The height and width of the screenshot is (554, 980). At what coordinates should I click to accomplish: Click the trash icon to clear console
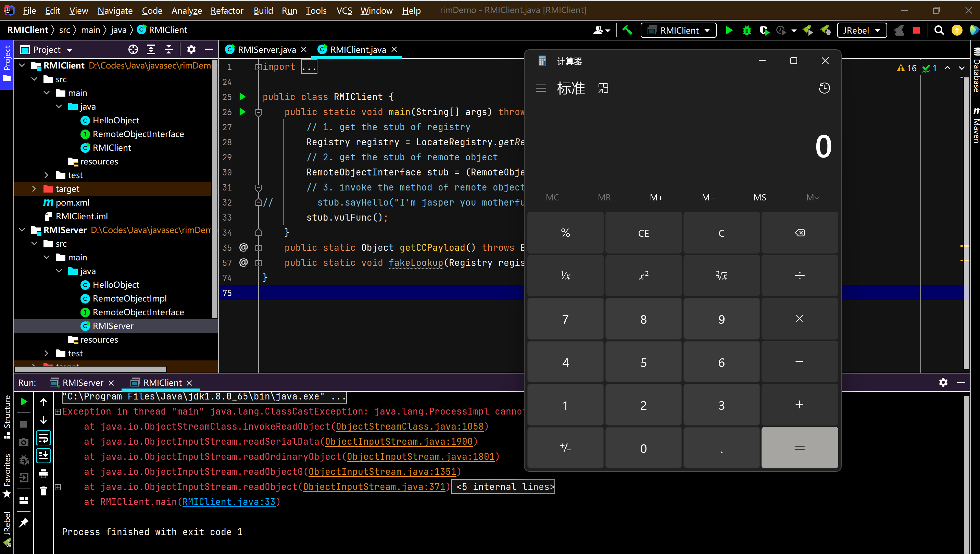43,491
